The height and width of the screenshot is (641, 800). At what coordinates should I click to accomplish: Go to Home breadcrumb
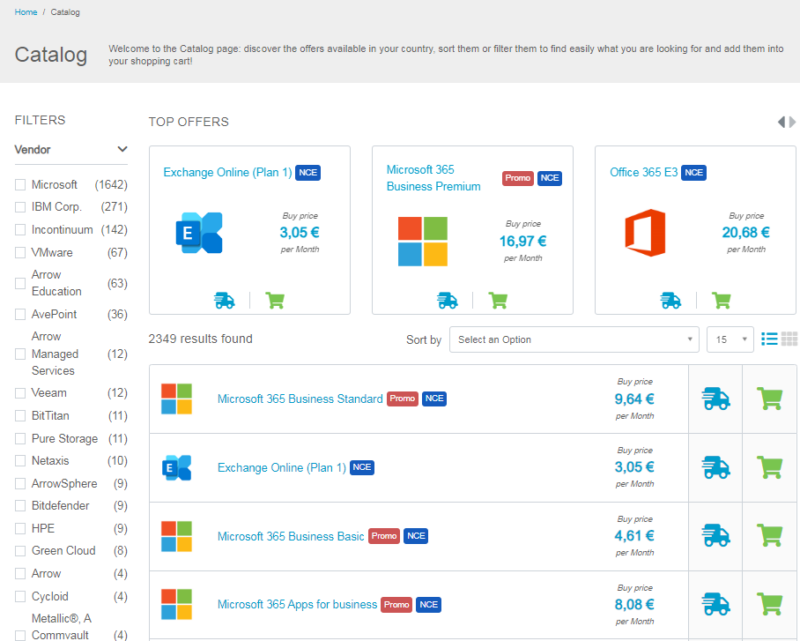(x=26, y=12)
